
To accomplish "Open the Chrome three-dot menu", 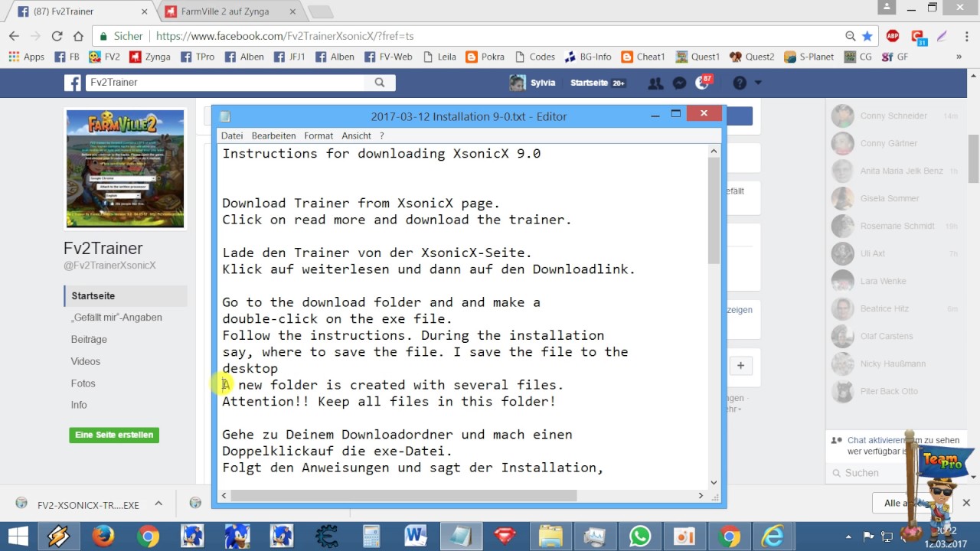I will [x=965, y=36].
